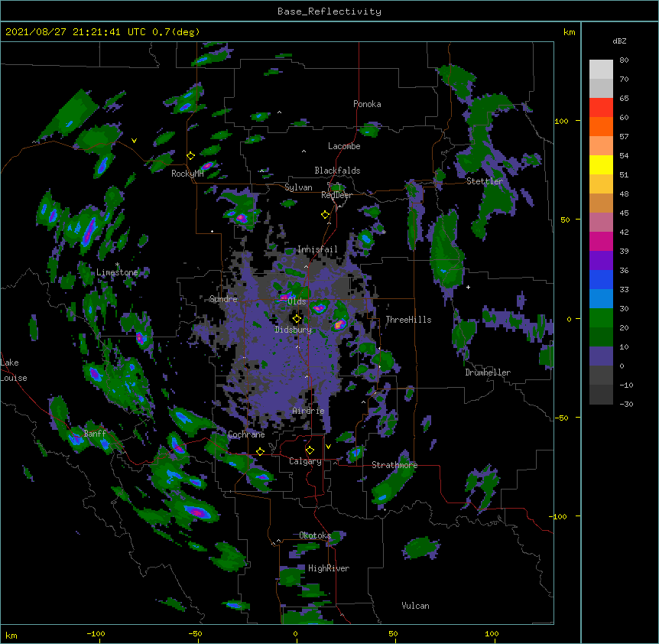This screenshot has height=644, width=659.
Task: Click the white plus marker north of Drumheller
Action: pos(468,287)
